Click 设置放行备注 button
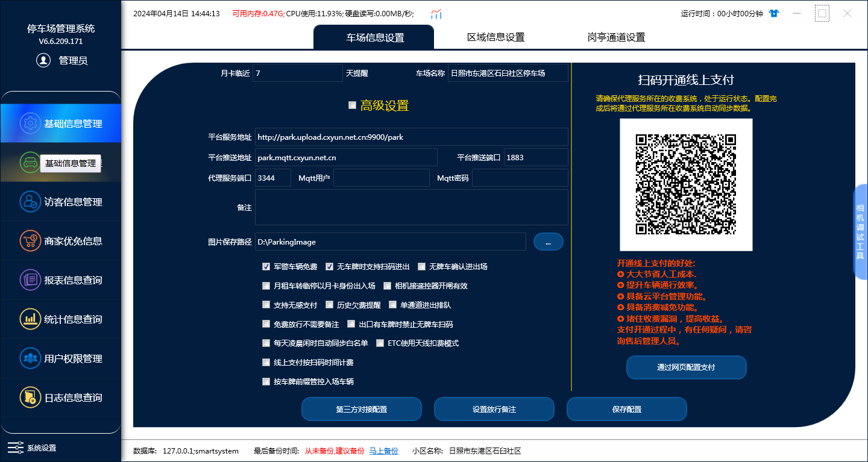The height and width of the screenshot is (462, 868). pos(494,409)
